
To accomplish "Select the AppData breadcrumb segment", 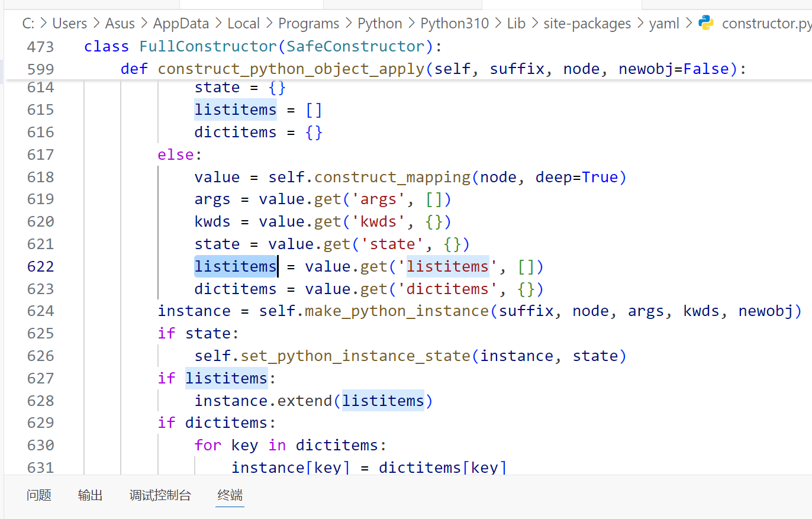I will 181,24.
